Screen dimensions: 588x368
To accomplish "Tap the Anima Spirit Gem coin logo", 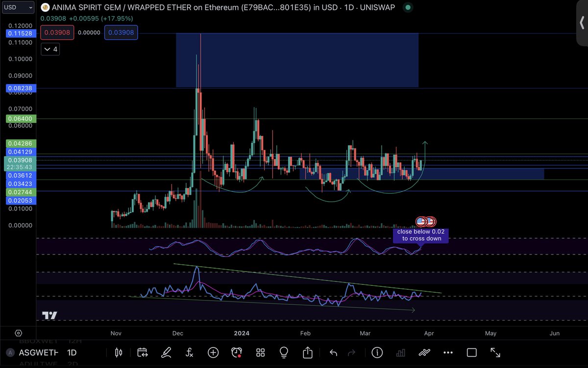I will point(45,8).
